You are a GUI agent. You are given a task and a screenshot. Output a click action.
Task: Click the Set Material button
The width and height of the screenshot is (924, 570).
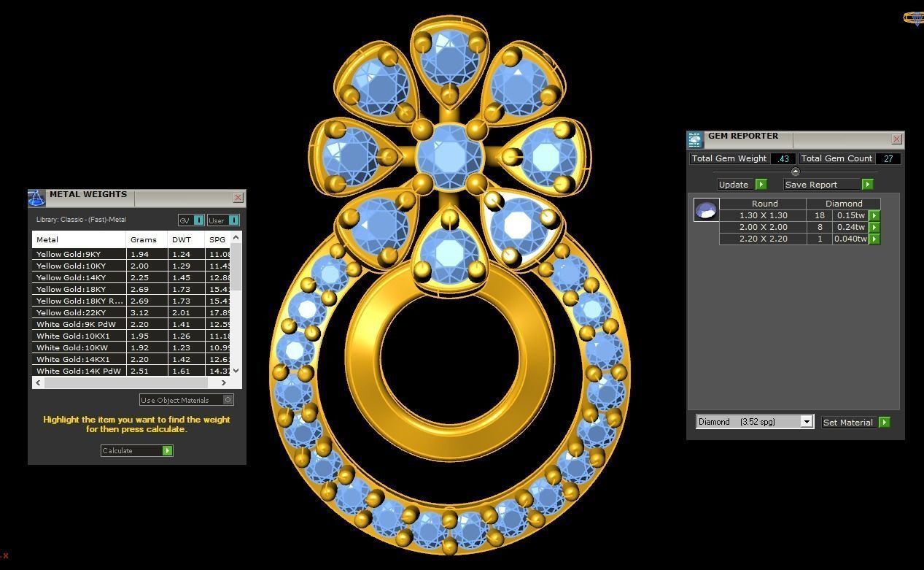[x=855, y=422]
